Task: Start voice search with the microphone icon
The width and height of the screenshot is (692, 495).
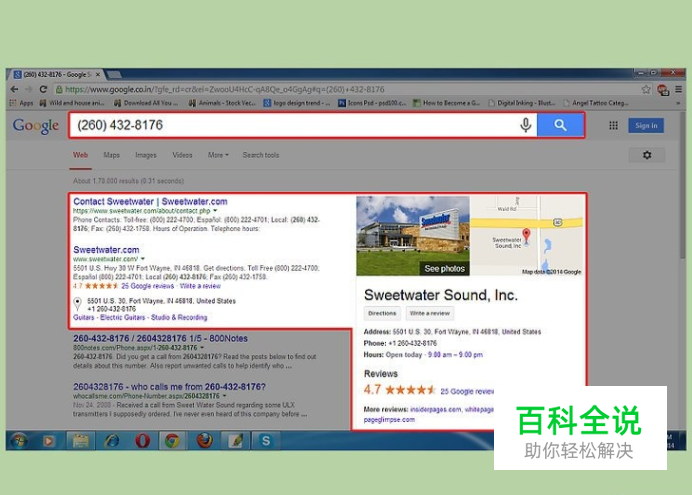Action: click(x=525, y=125)
